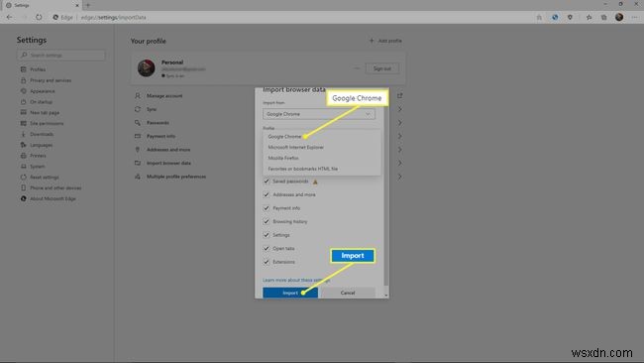Uncheck the Open tabs checkbox
644x363 pixels.
click(x=267, y=248)
